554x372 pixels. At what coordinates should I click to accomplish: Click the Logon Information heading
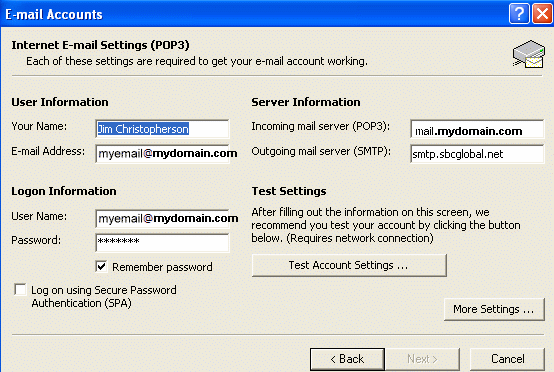coord(64,191)
